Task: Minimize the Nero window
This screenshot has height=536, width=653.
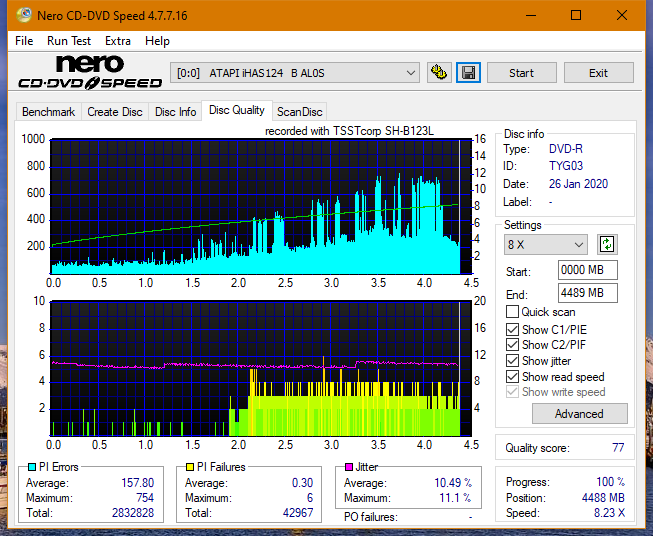Action: point(531,15)
